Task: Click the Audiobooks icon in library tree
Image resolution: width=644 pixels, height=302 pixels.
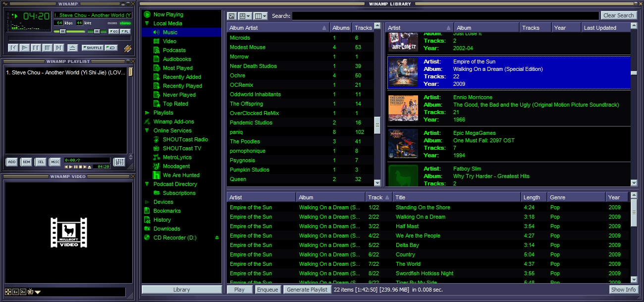Action: (x=157, y=59)
